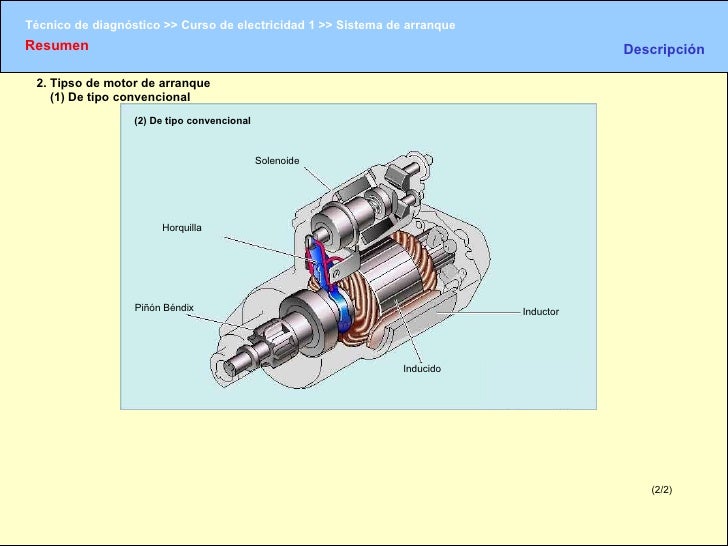Click the page indicator (2/2)

[x=662, y=490]
